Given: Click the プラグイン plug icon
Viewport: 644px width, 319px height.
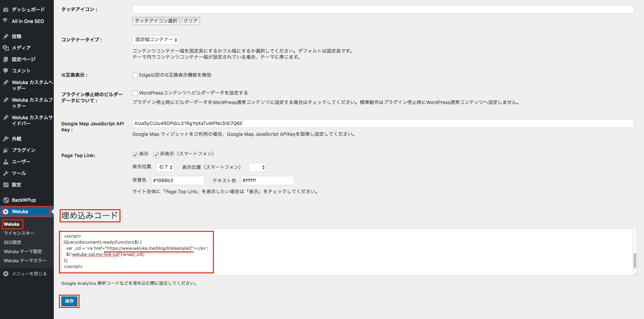Looking at the screenshot, I should [x=6, y=150].
